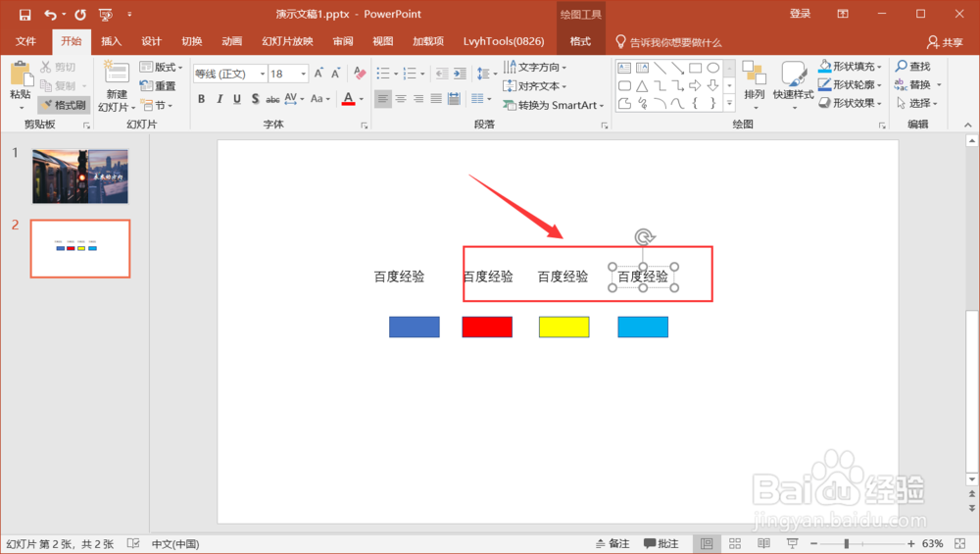The width and height of the screenshot is (980, 554).
Task: Click the numbered list icon
Action: click(x=410, y=74)
